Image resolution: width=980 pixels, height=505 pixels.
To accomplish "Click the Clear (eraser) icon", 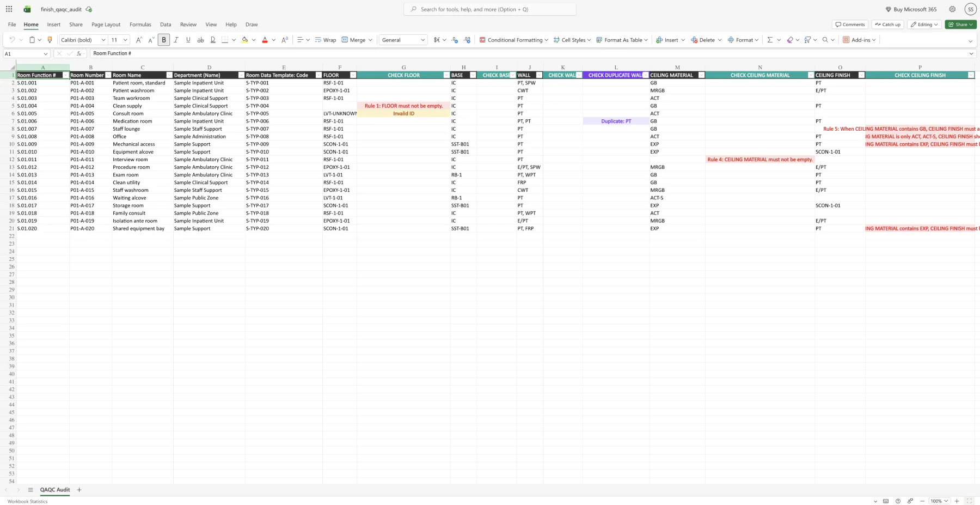I will tap(790, 39).
